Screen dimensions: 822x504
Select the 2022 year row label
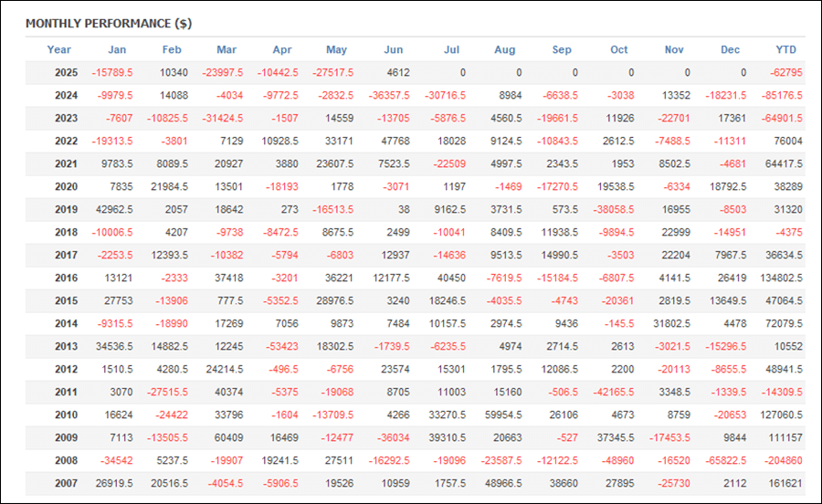pyautogui.click(x=66, y=141)
